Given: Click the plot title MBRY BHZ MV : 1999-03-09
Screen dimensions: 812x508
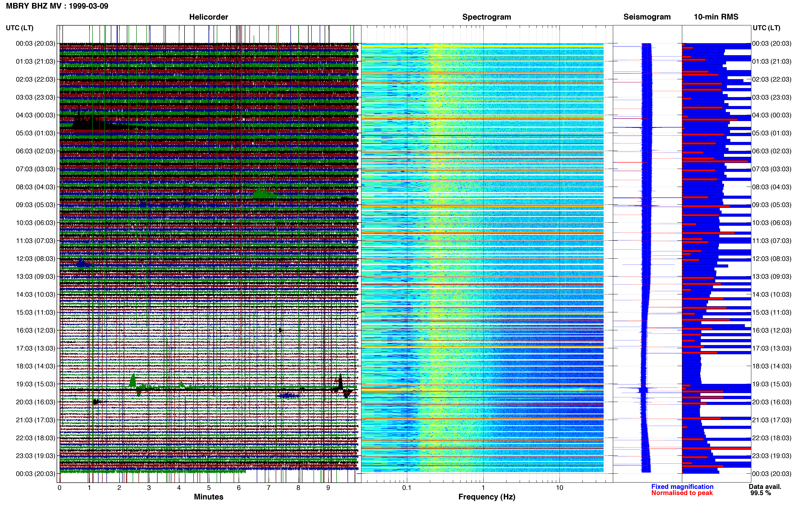Looking at the screenshot, I should click(x=57, y=6).
